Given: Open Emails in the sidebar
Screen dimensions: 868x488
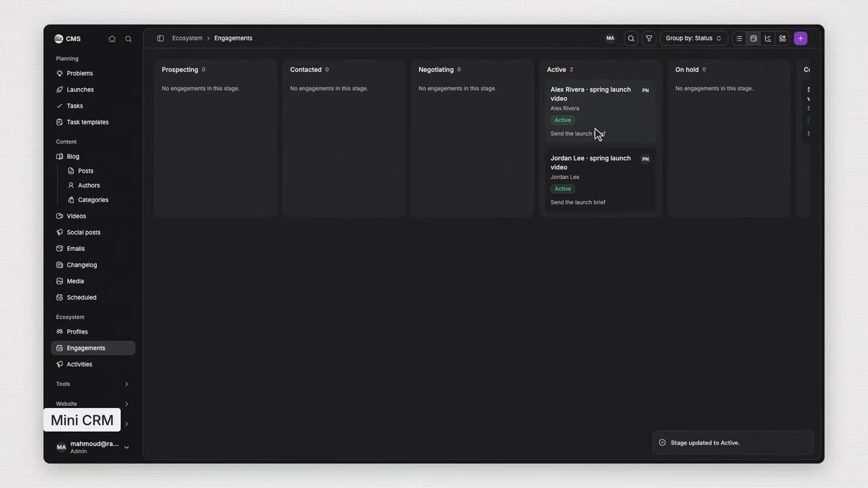Looking at the screenshot, I should click(x=93, y=249).
